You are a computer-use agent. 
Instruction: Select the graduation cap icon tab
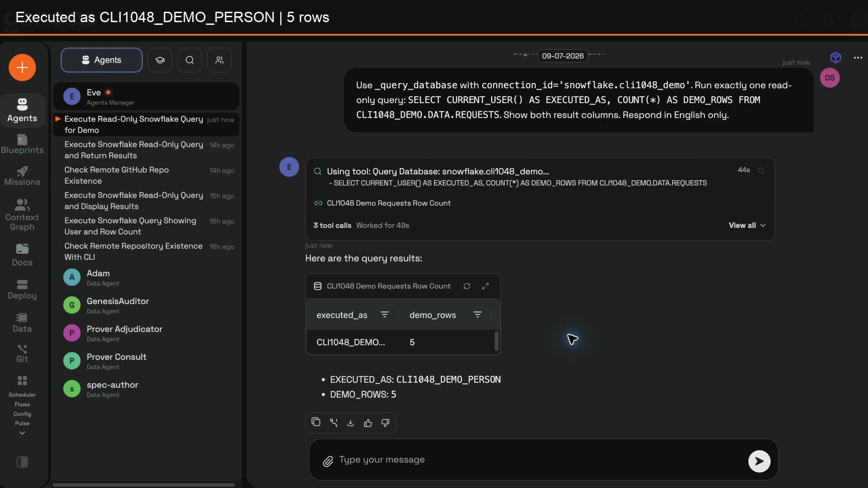[x=160, y=60]
